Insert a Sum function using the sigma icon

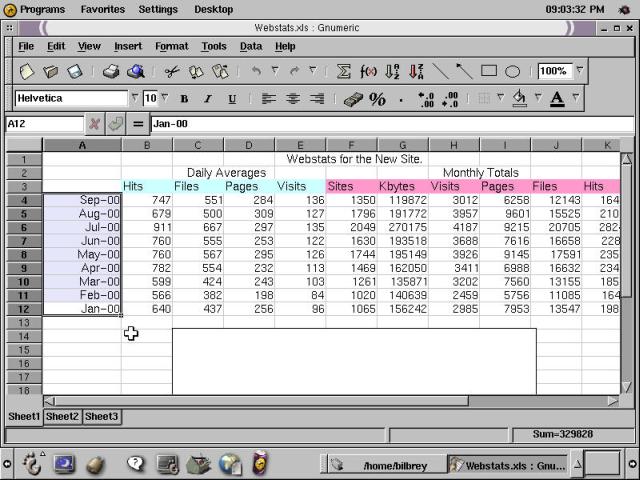click(344, 72)
